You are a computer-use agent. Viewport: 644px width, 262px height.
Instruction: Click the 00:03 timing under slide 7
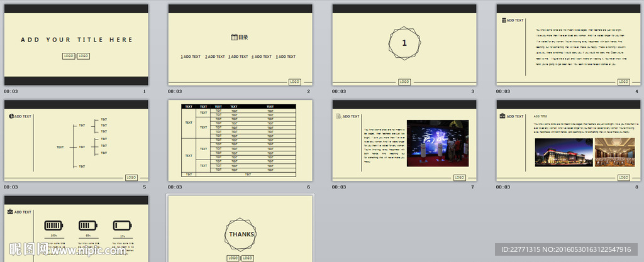[x=339, y=187]
